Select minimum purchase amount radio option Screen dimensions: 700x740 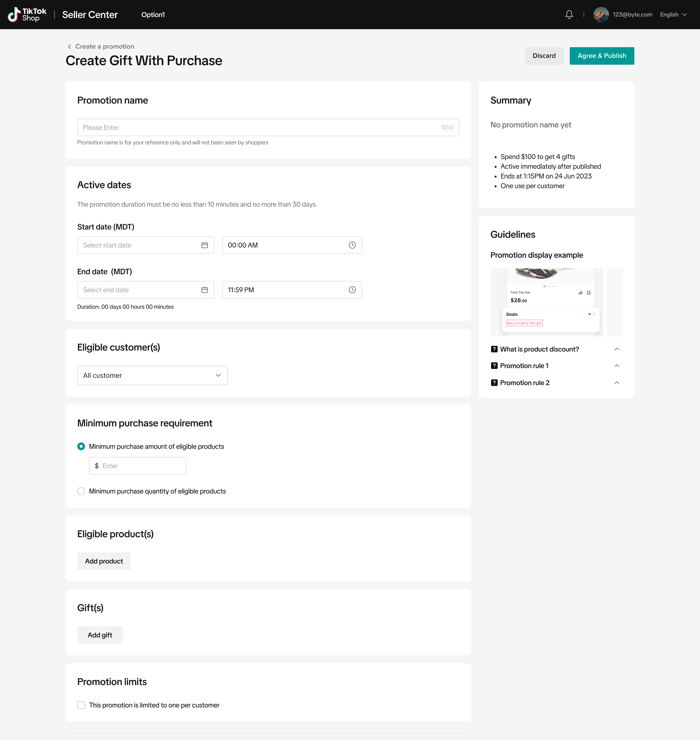pos(81,447)
